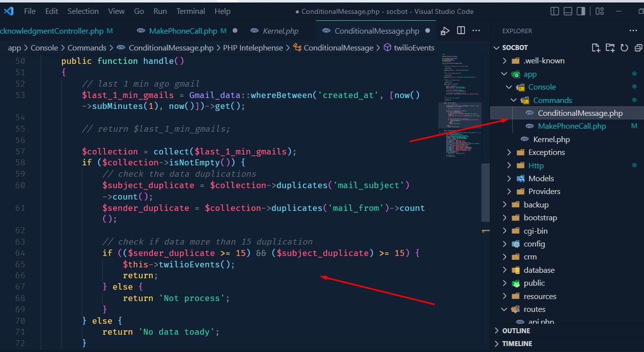Open the Terminal menu
The image size is (644, 352).
pyautogui.click(x=190, y=11)
